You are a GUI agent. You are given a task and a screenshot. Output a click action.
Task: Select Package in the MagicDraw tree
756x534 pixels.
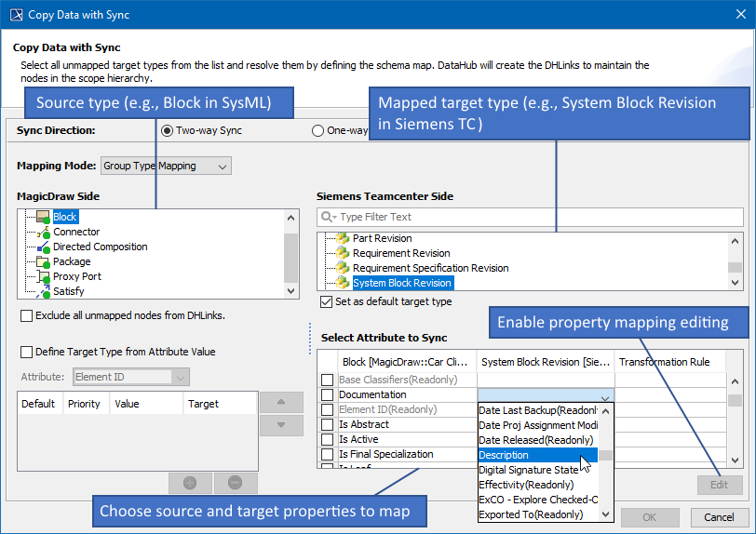pyautogui.click(x=72, y=261)
